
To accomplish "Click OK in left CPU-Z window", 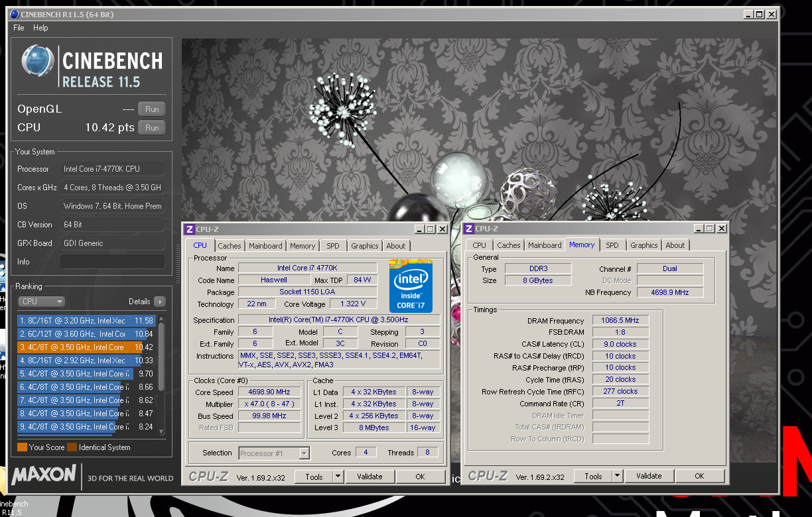I will 420,477.
